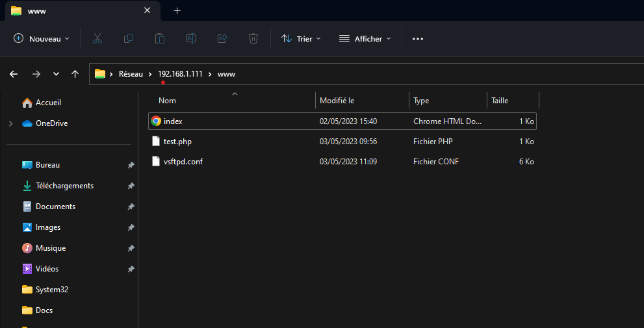Open Téléchargements in the sidebar
This screenshot has width=644, height=328.
click(x=57, y=186)
